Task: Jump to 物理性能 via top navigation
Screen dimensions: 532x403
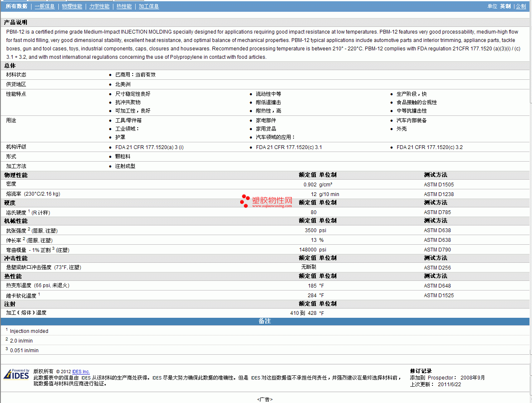Action: point(72,6)
